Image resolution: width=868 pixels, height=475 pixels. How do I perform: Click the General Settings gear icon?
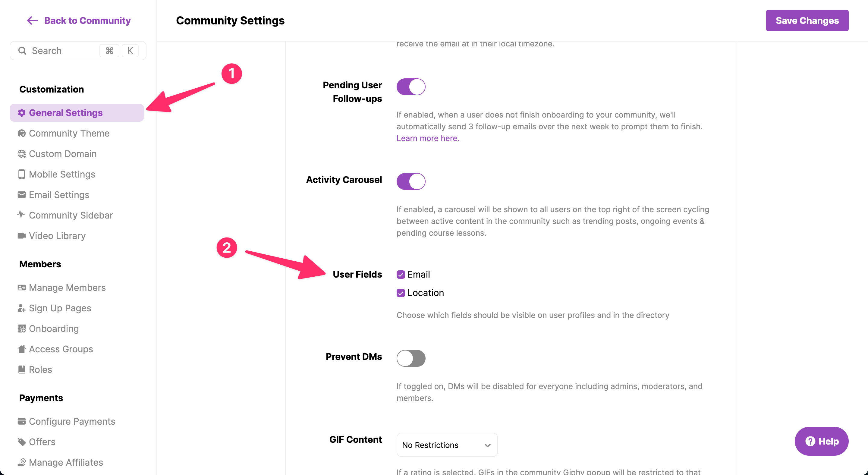pyautogui.click(x=22, y=113)
